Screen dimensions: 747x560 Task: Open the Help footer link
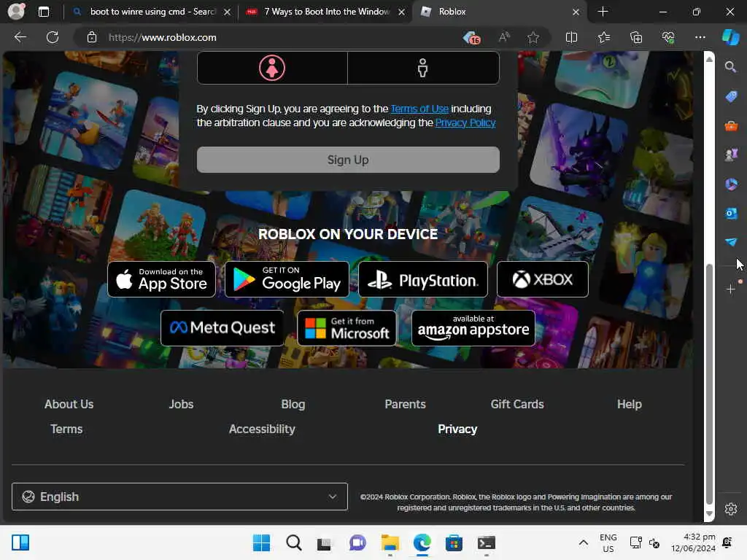pos(629,404)
